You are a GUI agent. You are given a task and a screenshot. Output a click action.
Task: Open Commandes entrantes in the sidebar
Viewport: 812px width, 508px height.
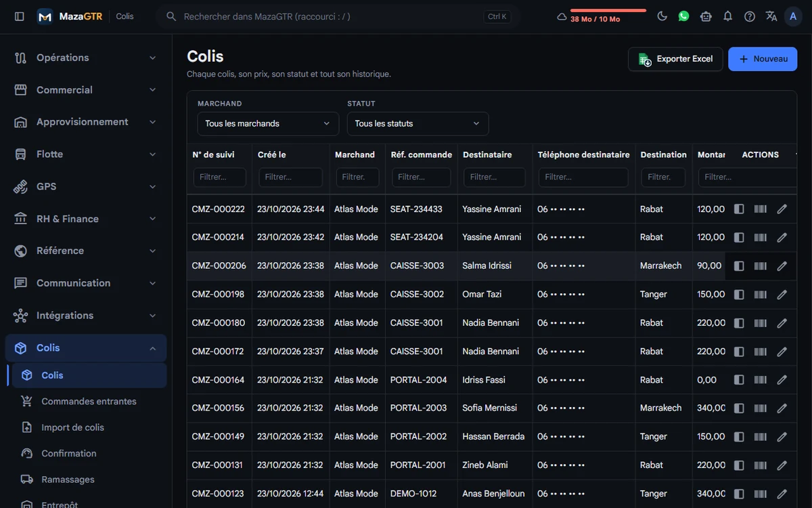(89, 401)
